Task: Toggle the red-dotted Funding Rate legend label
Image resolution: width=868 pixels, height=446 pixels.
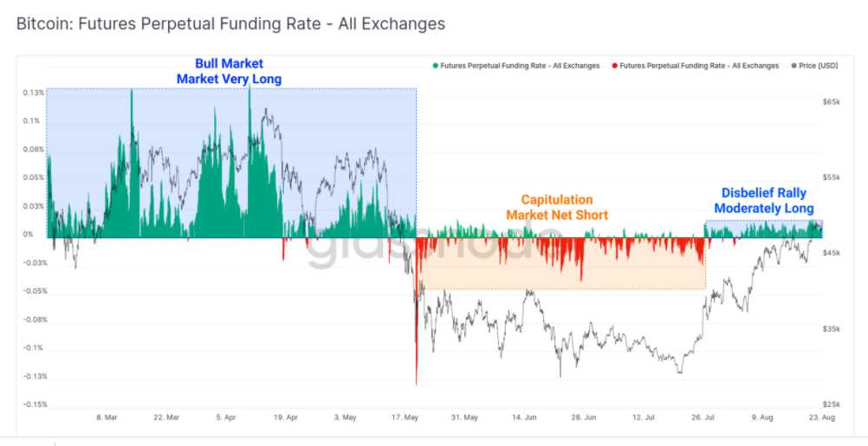Action: click(699, 66)
